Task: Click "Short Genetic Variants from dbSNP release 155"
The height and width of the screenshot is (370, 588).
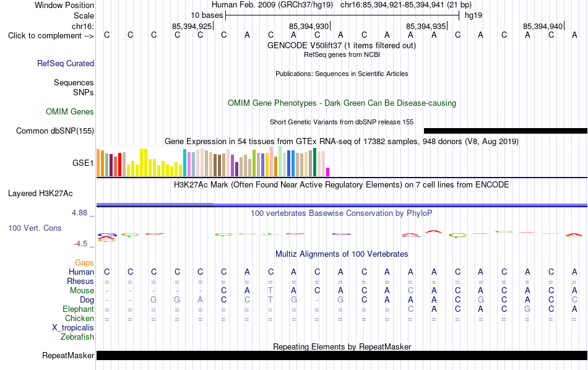Action: [342, 122]
